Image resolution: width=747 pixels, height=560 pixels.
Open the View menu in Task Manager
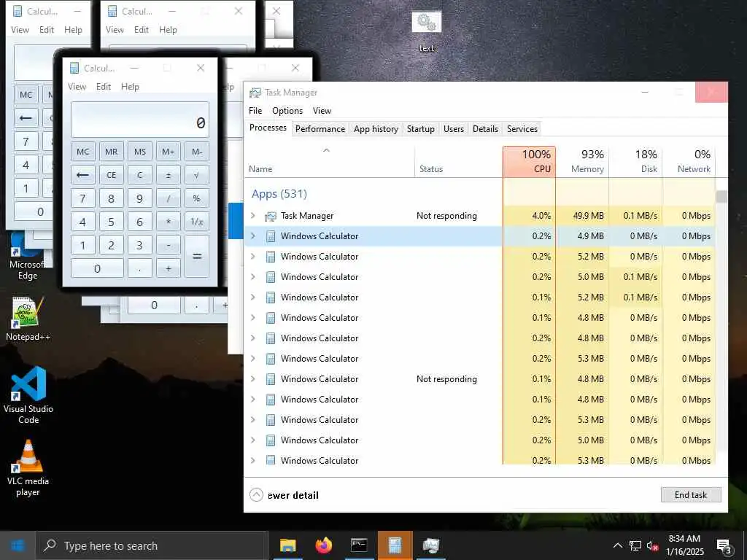[322, 111]
